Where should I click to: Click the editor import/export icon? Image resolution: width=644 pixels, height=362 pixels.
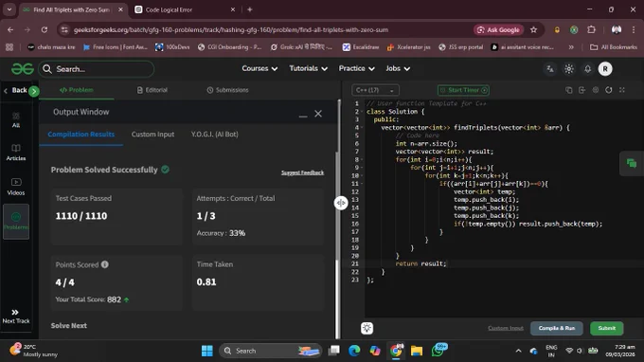(582, 90)
